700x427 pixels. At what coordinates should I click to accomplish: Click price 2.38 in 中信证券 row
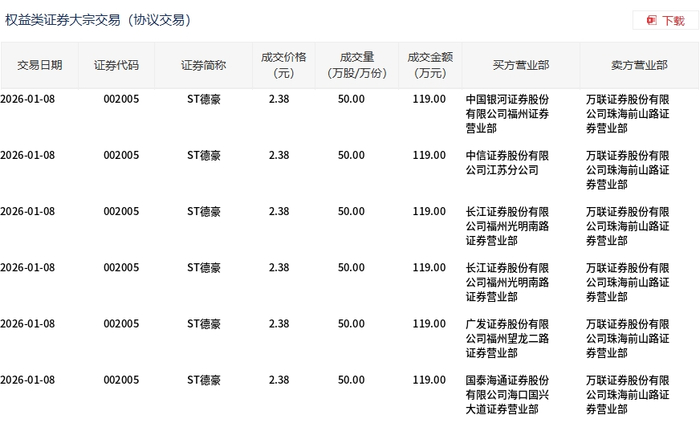[x=279, y=155]
